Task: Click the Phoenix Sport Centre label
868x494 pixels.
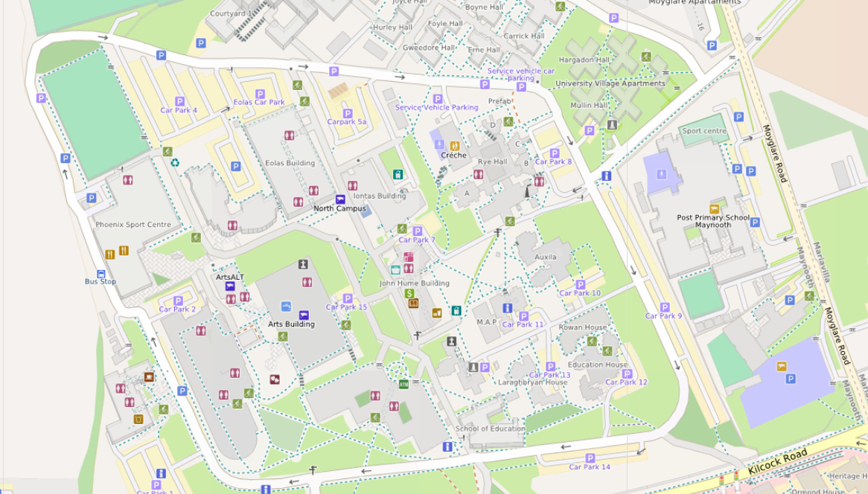Action: [133, 225]
